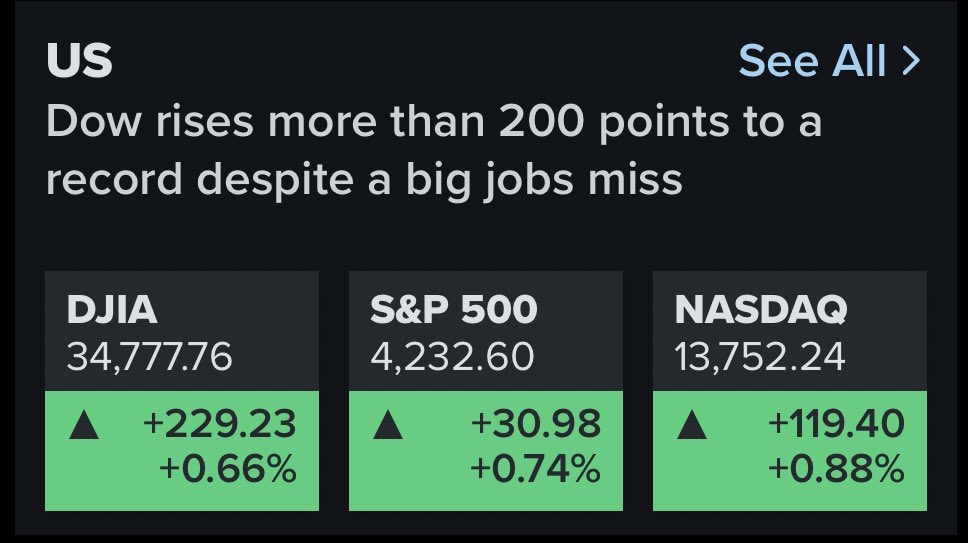Click the NASDAQ ticker name label
Image resolution: width=968 pixels, height=543 pixels.
pos(761,309)
